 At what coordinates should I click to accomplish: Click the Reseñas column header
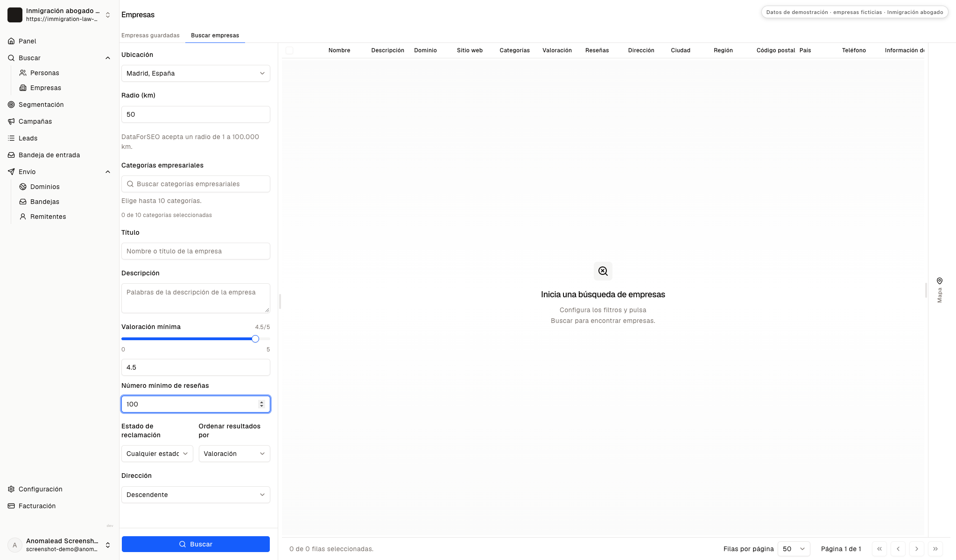pos(597,50)
